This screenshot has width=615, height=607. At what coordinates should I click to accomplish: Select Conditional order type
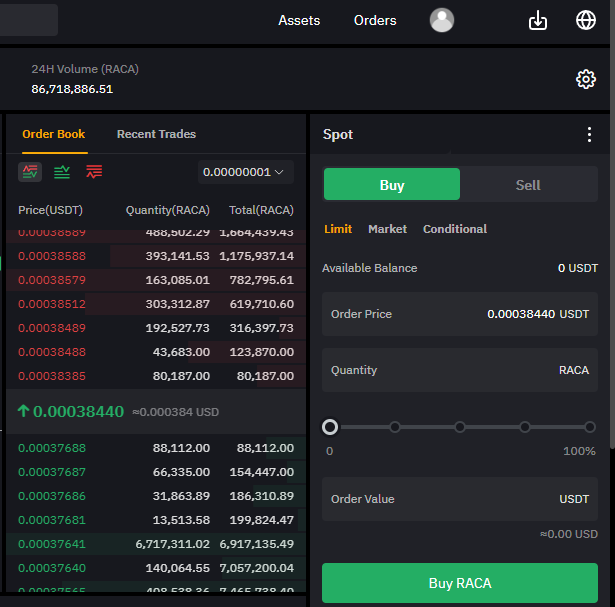[455, 229]
